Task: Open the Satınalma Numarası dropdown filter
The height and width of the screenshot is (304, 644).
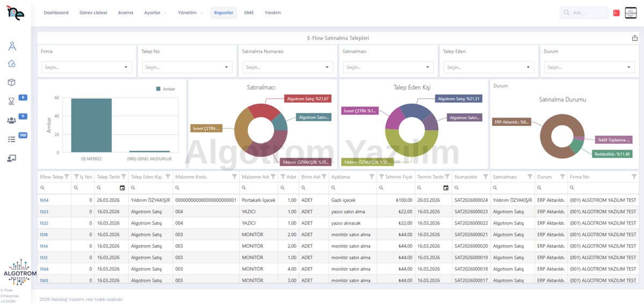Action: click(x=288, y=67)
